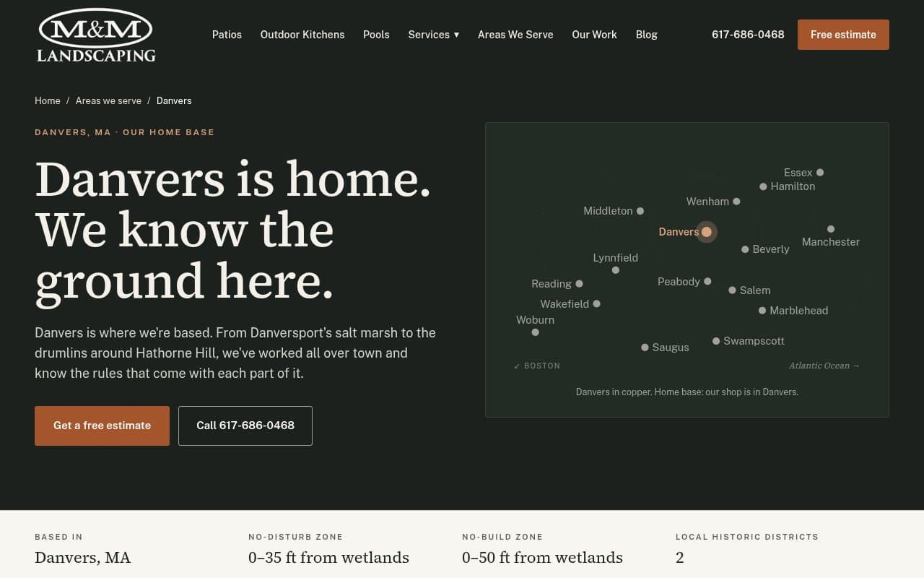Image resolution: width=924 pixels, height=578 pixels.
Task: Select the Wakefield map dot
Action: (x=596, y=304)
